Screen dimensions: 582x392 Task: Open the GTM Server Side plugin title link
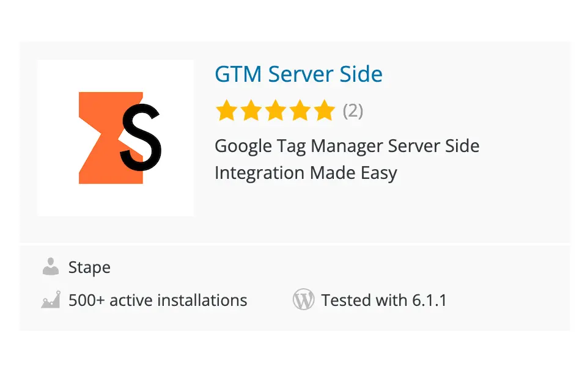tap(298, 74)
